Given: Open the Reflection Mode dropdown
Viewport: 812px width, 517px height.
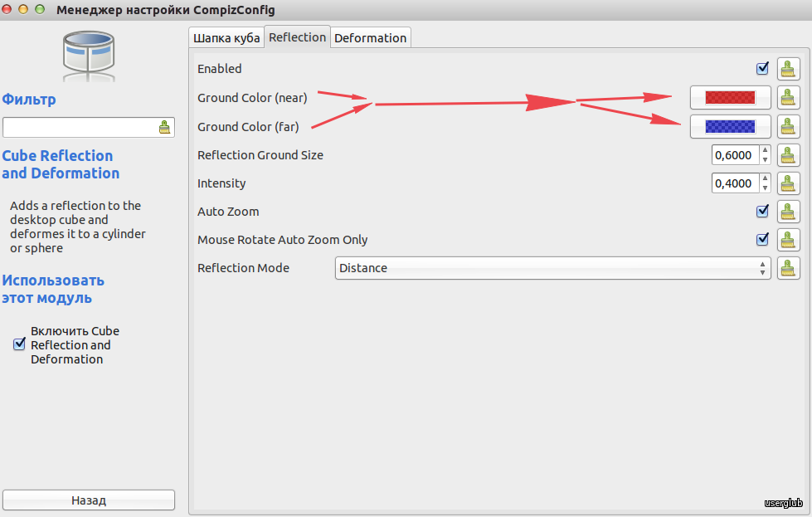Looking at the screenshot, I should (x=552, y=268).
